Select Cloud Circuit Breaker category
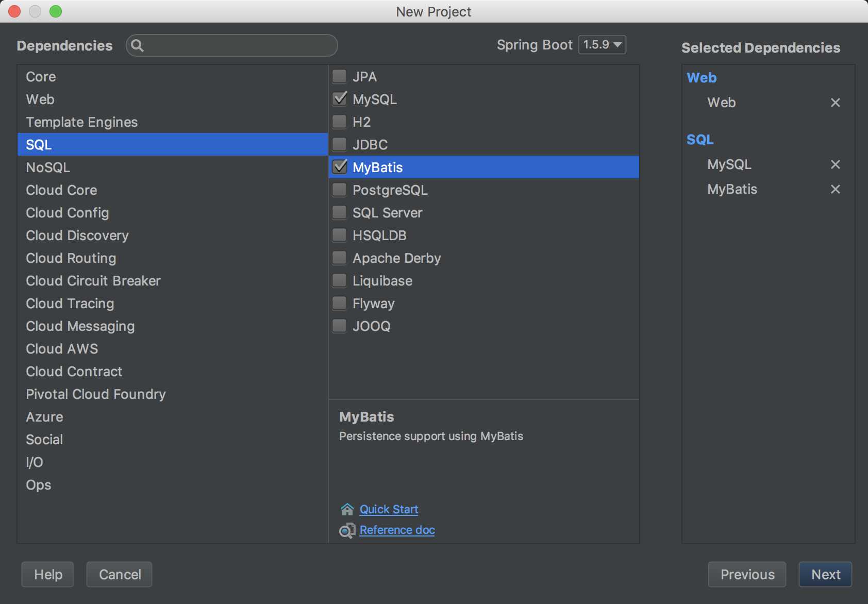The image size is (868, 604). tap(173, 280)
